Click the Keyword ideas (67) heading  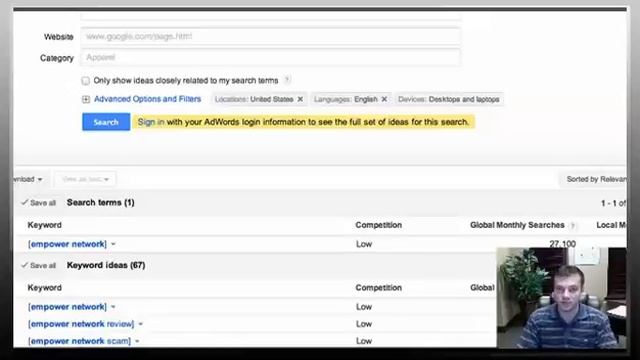106,265
